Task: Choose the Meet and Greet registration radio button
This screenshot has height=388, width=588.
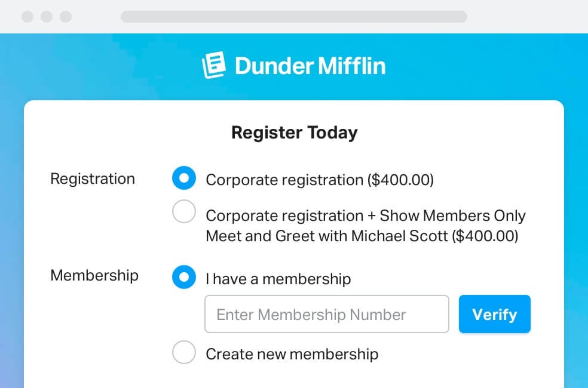Action: pos(184,212)
